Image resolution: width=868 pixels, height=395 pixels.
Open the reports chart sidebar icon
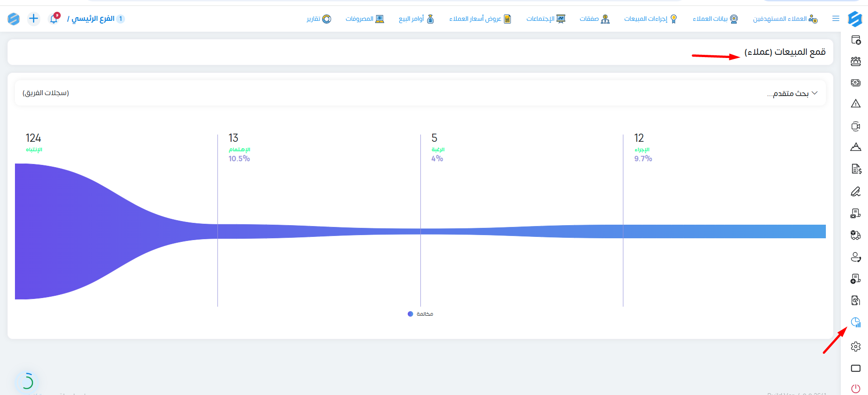pyautogui.click(x=855, y=323)
